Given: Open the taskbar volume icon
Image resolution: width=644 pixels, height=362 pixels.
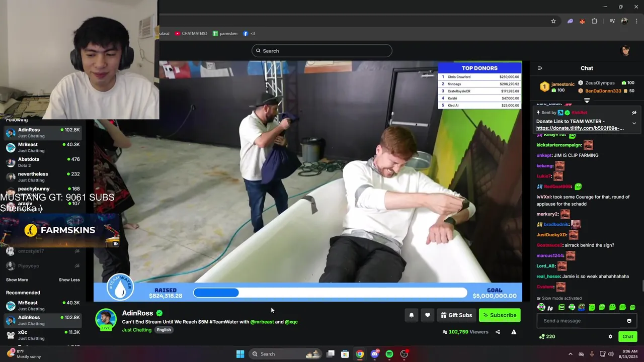Looking at the screenshot, I should tap(610, 354).
